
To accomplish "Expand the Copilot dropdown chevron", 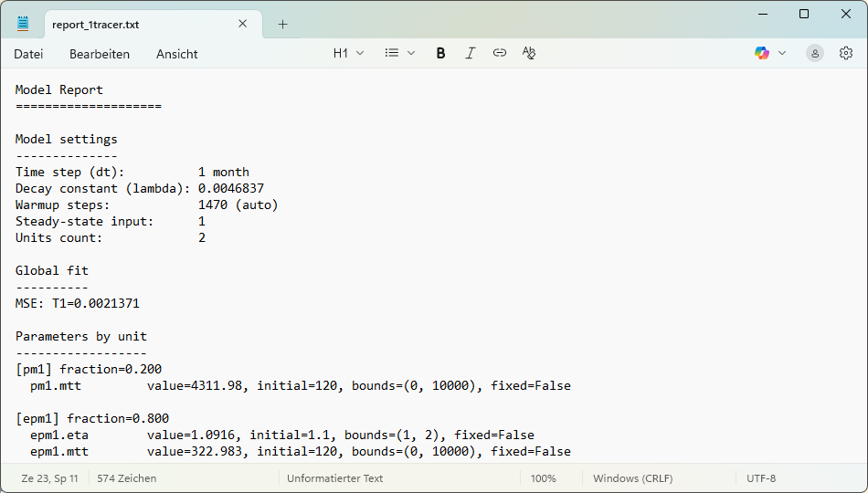I will [x=781, y=53].
